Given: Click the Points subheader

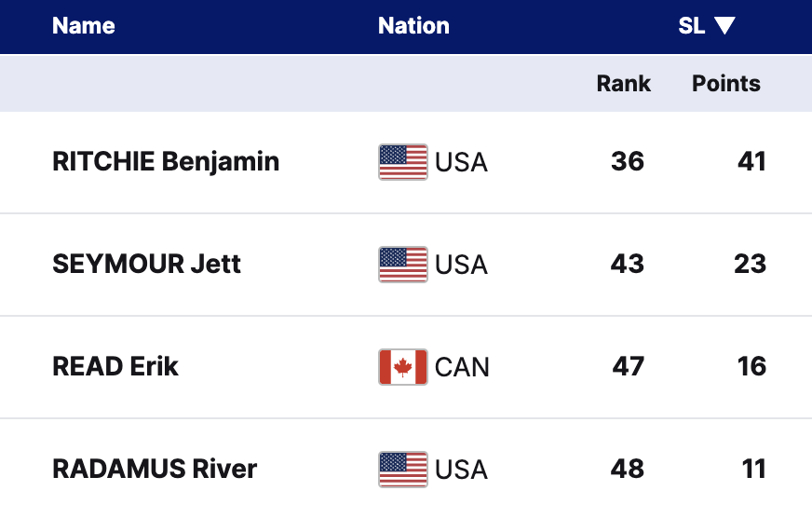Looking at the screenshot, I should click(726, 84).
